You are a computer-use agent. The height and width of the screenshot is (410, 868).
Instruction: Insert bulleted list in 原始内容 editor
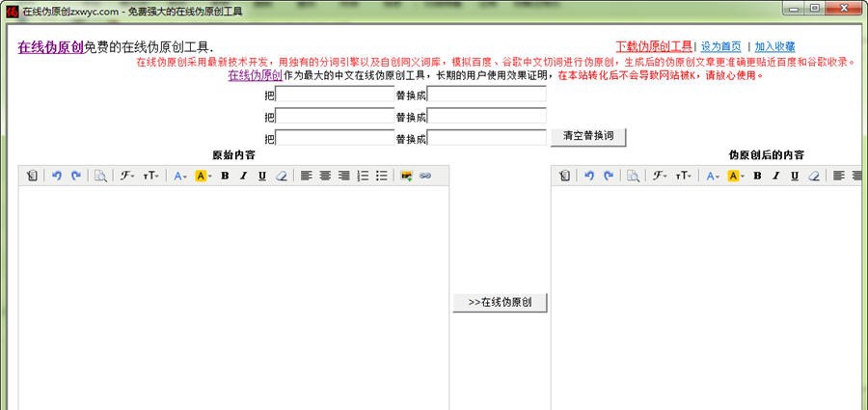[x=381, y=176]
